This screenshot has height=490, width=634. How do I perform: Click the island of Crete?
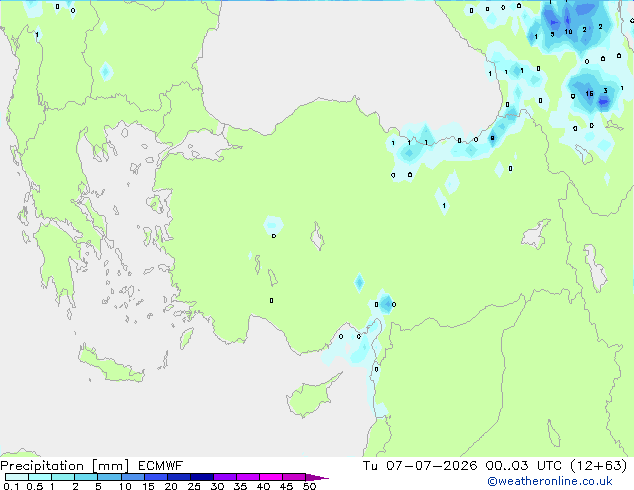(x=111, y=366)
